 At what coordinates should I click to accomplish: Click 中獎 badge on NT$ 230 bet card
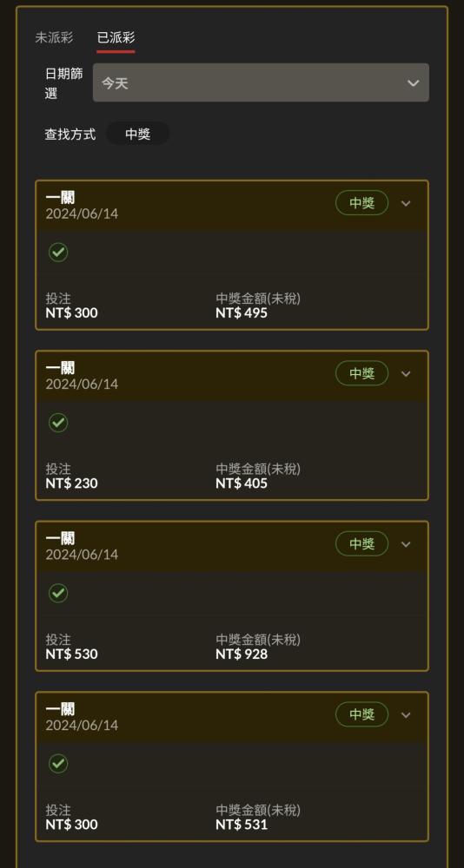pyautogui.click(x=362, y=373)
